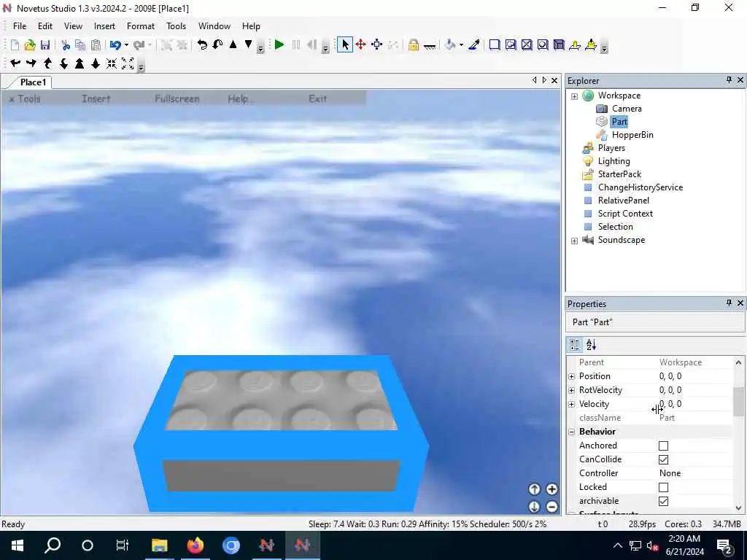Switch Properties to alphabetical sort
Image resolution: width=747 pixels, height=560 pixels.
coord(591,344)
